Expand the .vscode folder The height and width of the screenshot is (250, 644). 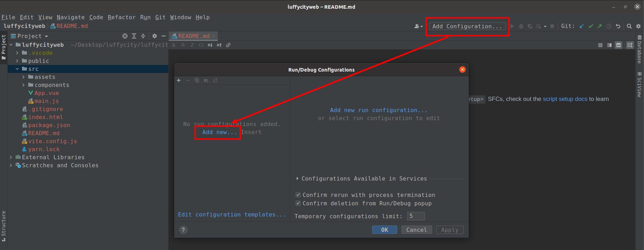tap(17, 53)
